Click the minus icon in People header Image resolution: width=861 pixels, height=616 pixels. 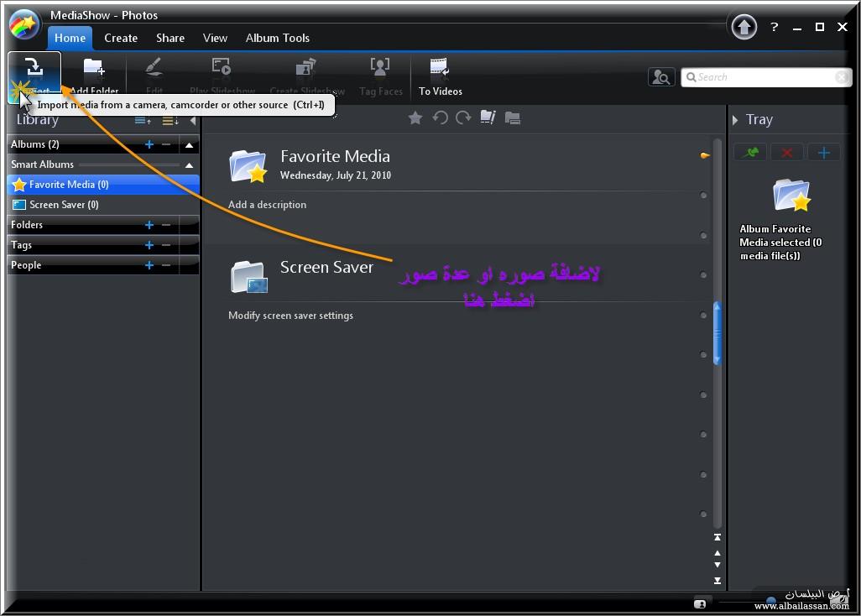tap(166, 265)
